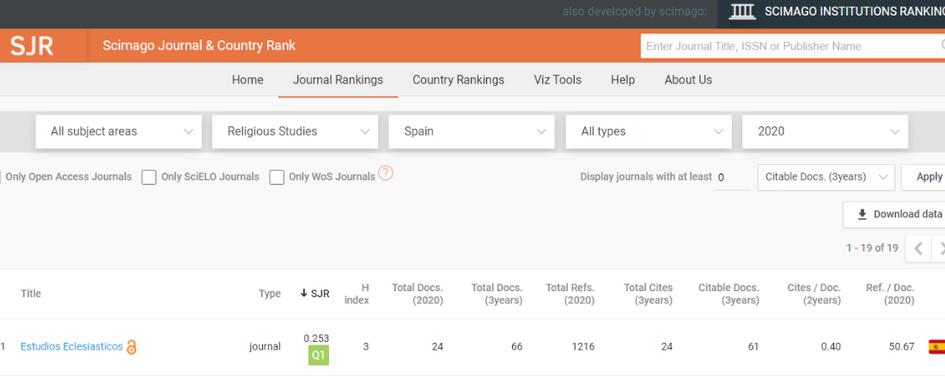
Task: Go to previous page with left chevron
Action: pos(918,248)
